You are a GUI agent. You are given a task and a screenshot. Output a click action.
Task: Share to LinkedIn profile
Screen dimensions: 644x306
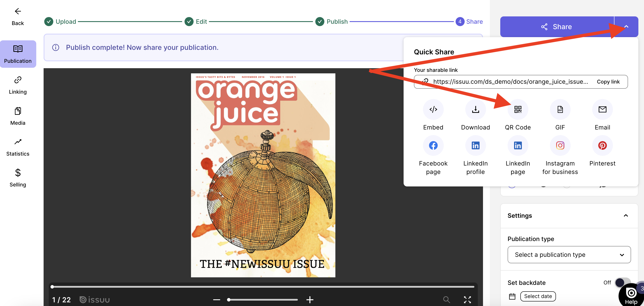pyautogui.click(x=475, y=145)
